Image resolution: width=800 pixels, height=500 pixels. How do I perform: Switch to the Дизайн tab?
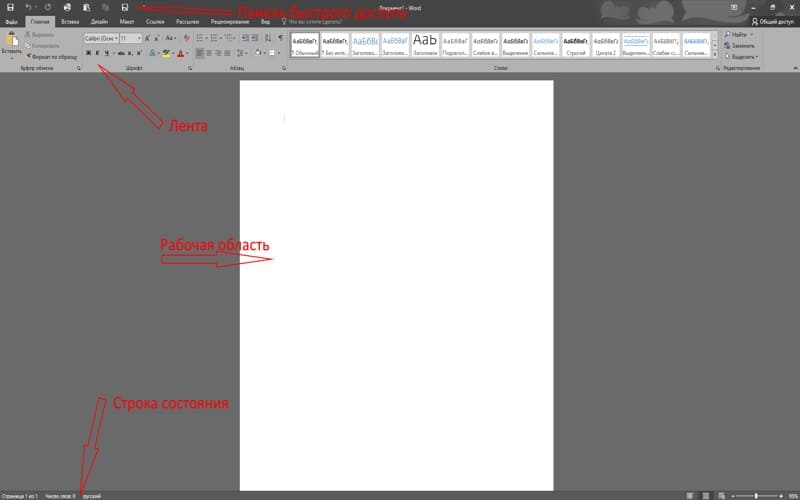pos(99,22)
